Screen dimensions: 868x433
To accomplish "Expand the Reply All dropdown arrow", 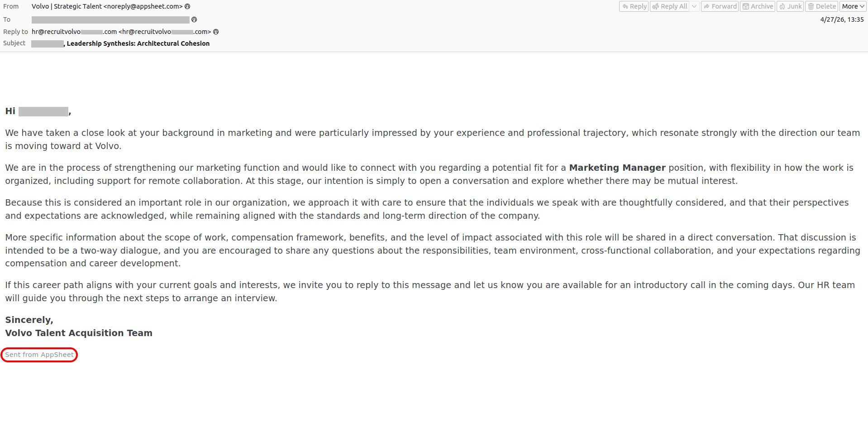I will 694,6.
